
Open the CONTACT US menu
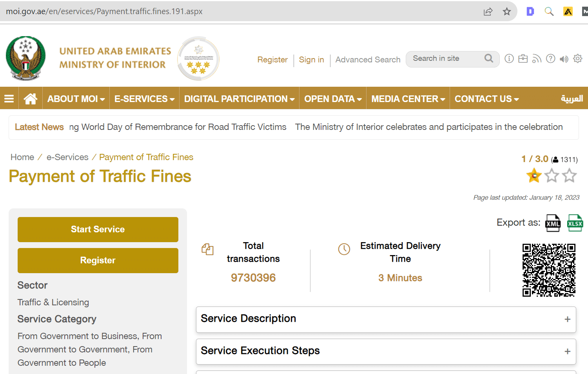486,99
